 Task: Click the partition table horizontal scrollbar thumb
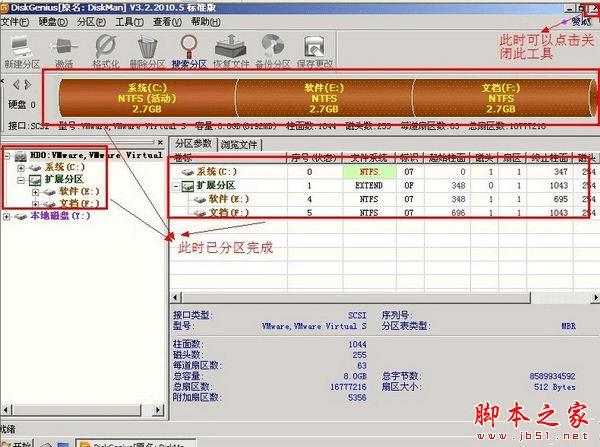(x=356, y=297)
